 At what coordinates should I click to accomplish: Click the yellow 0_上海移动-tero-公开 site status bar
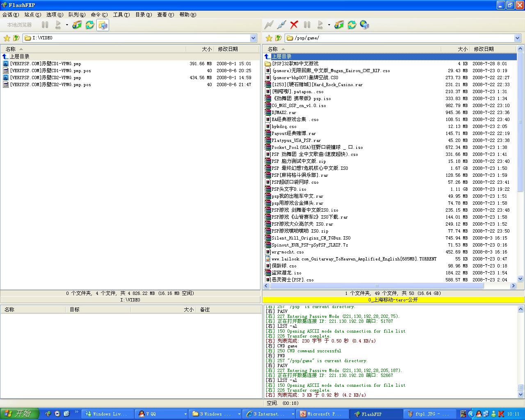pos(393,300)
